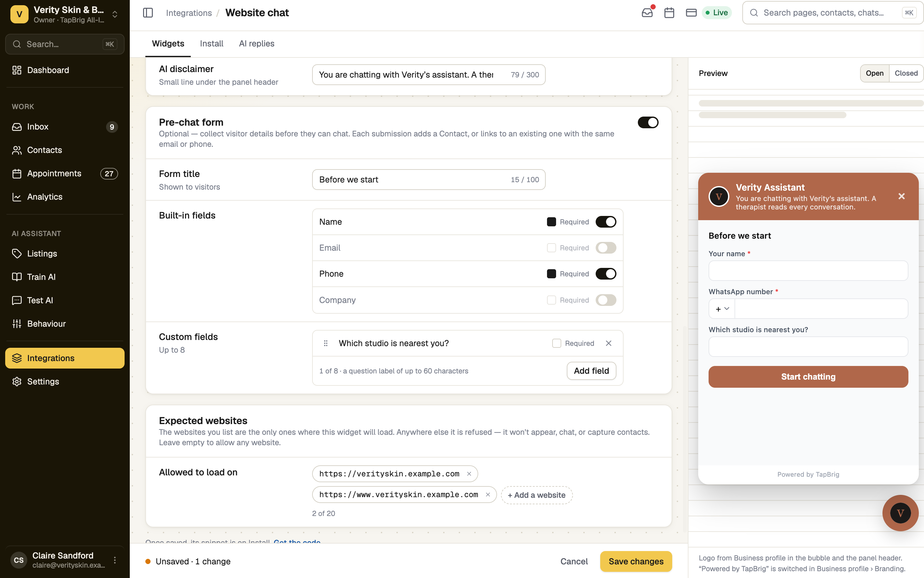
Task: Click the sidebar Search box
Action: click(x=65, y=44)
